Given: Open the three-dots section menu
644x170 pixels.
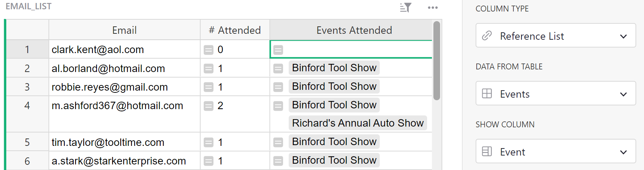Looking at the screenshot, I should click(432, 7).
